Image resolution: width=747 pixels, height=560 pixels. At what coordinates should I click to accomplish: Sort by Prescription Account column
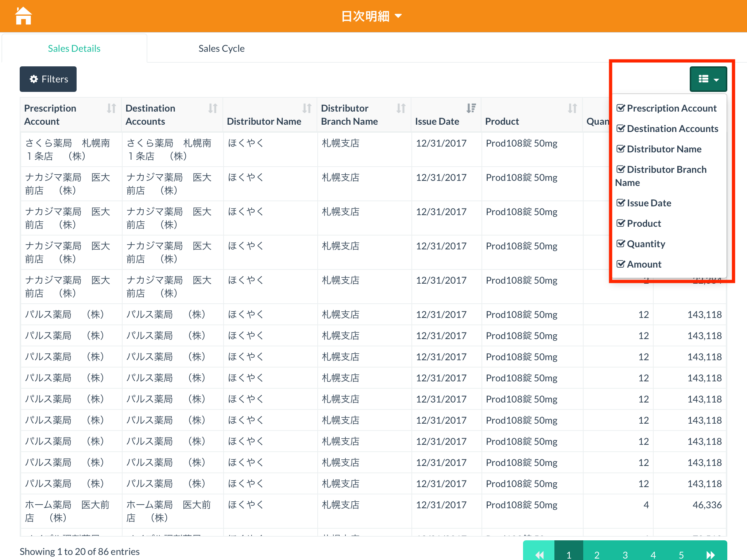pyautogui.click(x=111, y=108)
